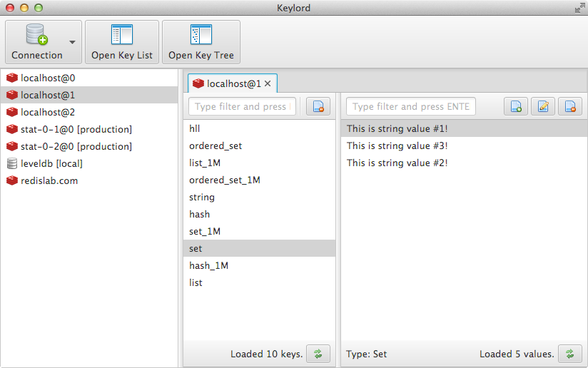Click the Open Key List toolbar button
This screenshot has height=368, width=588.
(122, 42)
